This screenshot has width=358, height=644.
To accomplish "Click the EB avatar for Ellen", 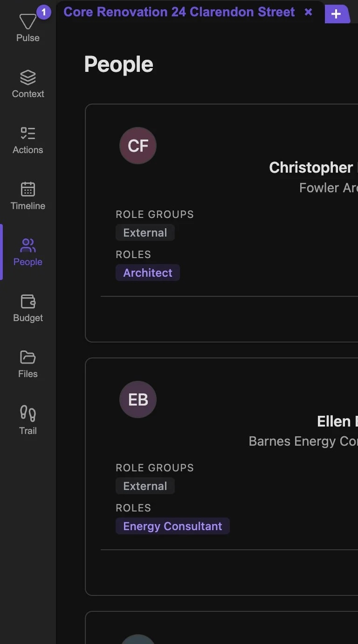I will (138, 399).
